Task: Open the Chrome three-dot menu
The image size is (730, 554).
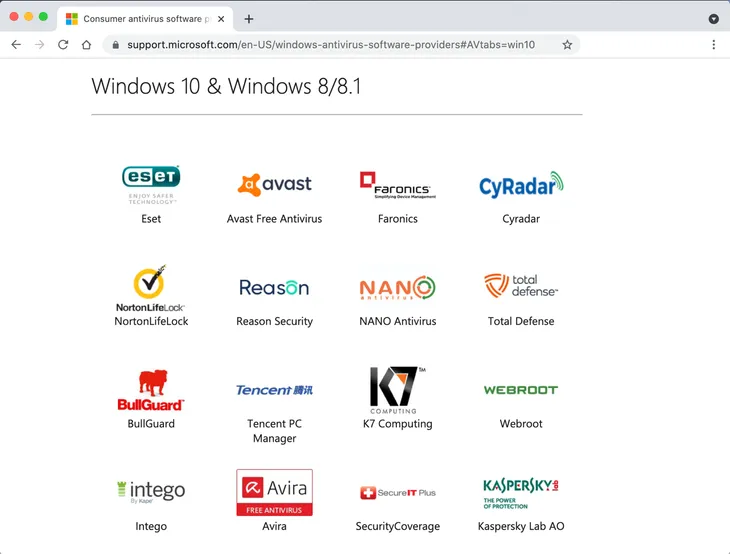Action: tap(714, 45)
